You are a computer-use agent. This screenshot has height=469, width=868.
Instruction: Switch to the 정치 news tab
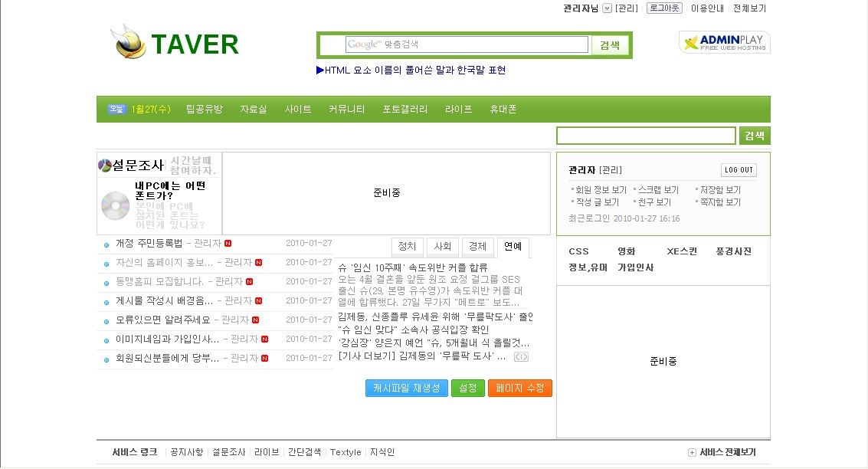pos(407,247)
